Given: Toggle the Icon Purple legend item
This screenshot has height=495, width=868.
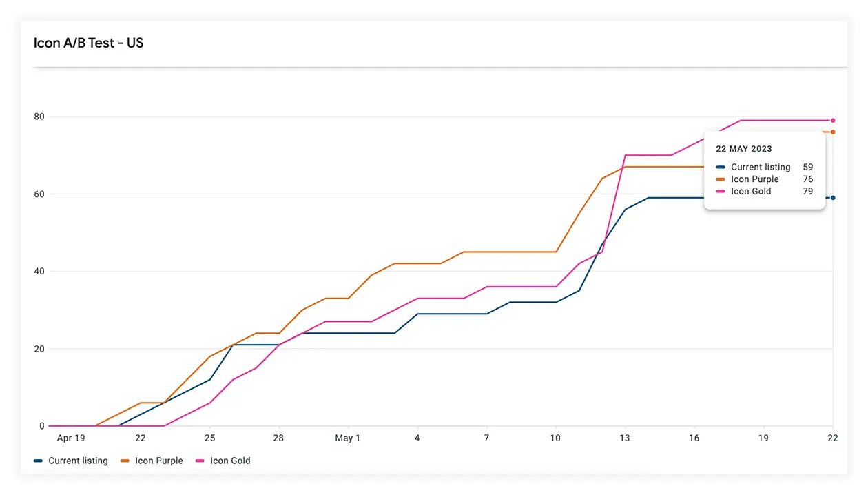Looking at the screenshot, I should 158,461.
